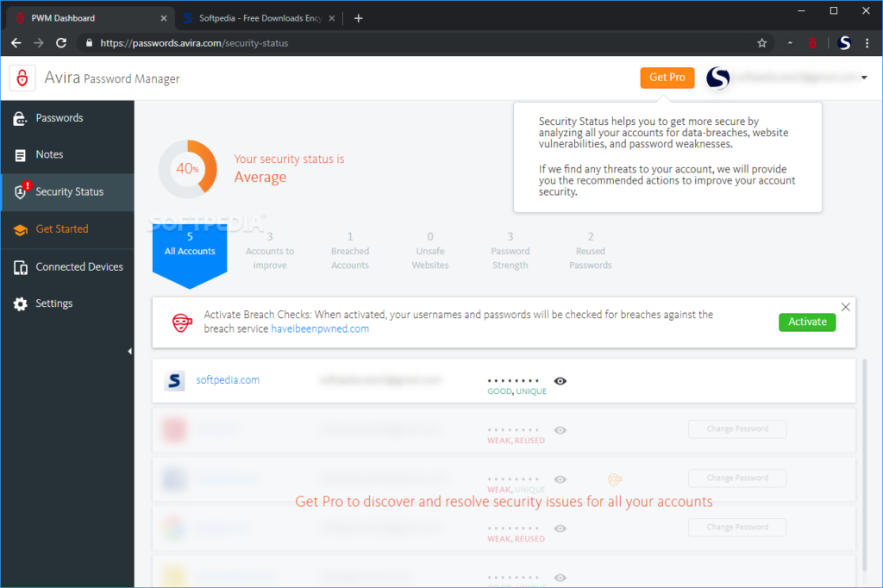
Task: Open the user profile avatar
Action: tap(717, 78)
